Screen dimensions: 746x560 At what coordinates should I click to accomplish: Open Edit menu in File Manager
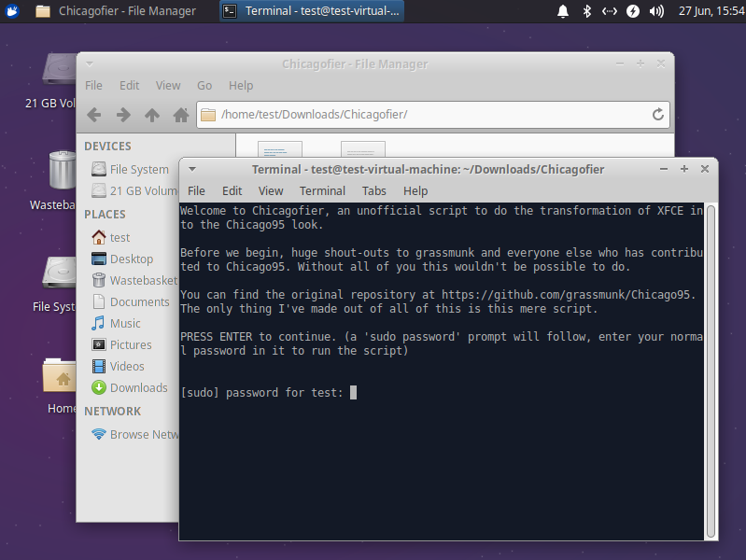click(130, 86)
